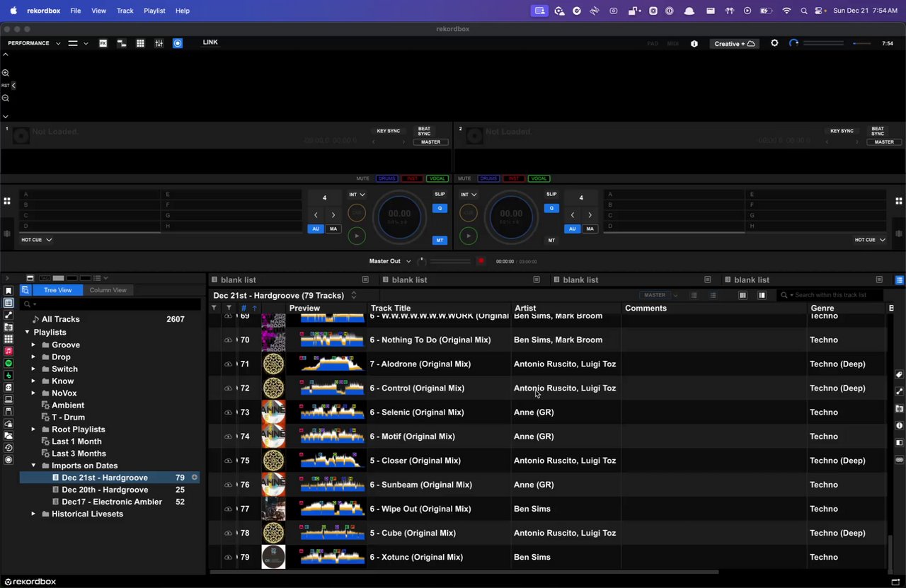Click the LINK button
Viewport: 906px width, 588px height.
[x=210, y=42]
